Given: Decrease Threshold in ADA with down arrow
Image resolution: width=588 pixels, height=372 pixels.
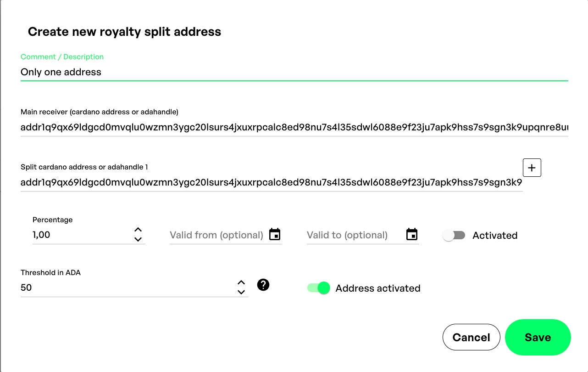Looking at the screenshot, I should click(241, 292).
